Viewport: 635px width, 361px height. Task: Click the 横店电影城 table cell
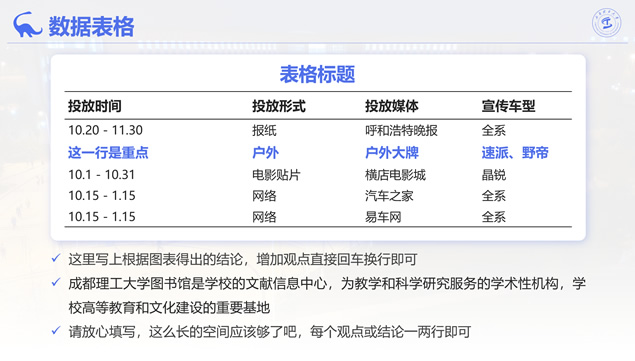(x=395, y=175)
